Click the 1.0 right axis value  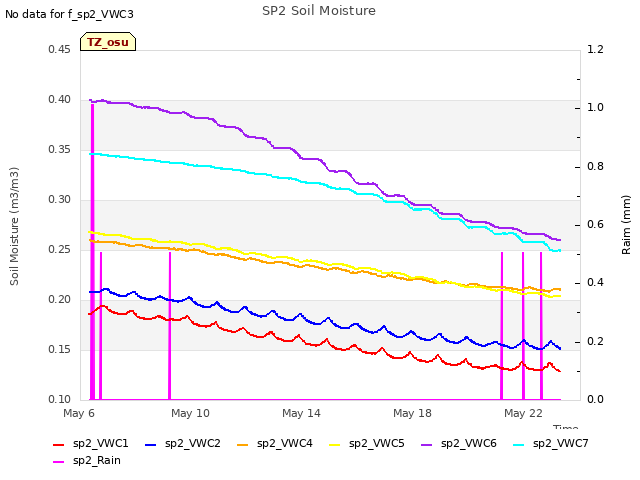[x=596, y=108]
